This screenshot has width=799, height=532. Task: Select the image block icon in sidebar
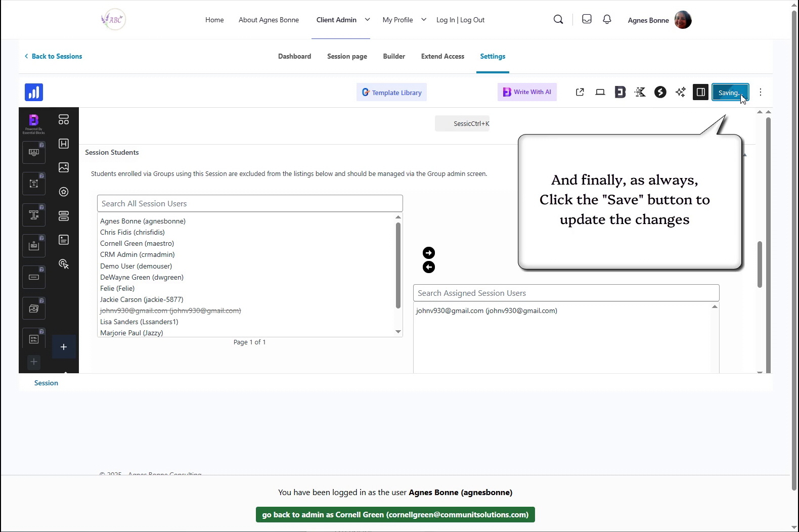[64, 167]
